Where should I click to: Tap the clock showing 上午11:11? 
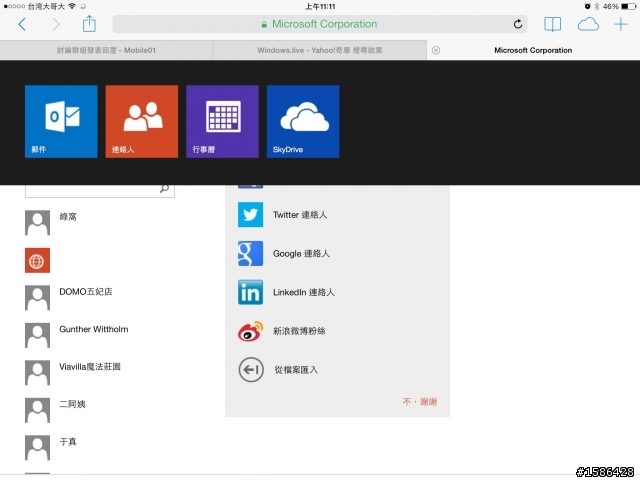click(x=320, y=6)
